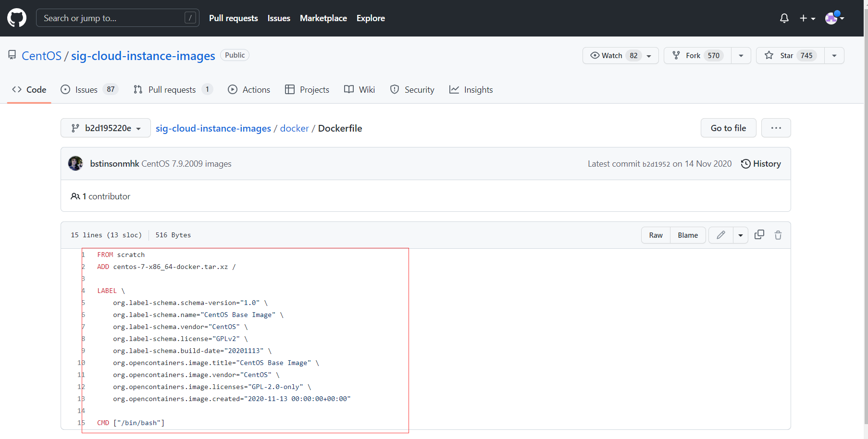View file History
868x439 pixels.
click(761, 164)
